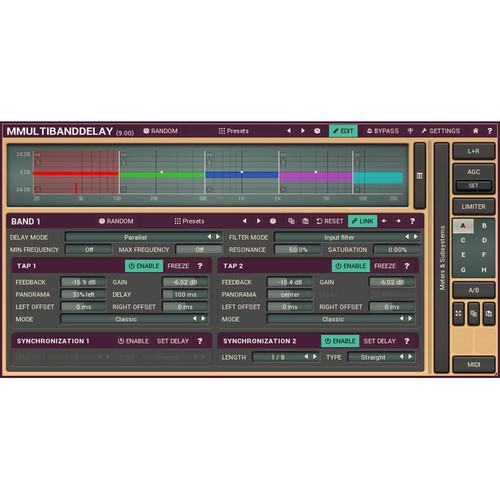Open Synchronization 2 help question mark
Viewport: 500px width, 500px height.
(407, 341)
